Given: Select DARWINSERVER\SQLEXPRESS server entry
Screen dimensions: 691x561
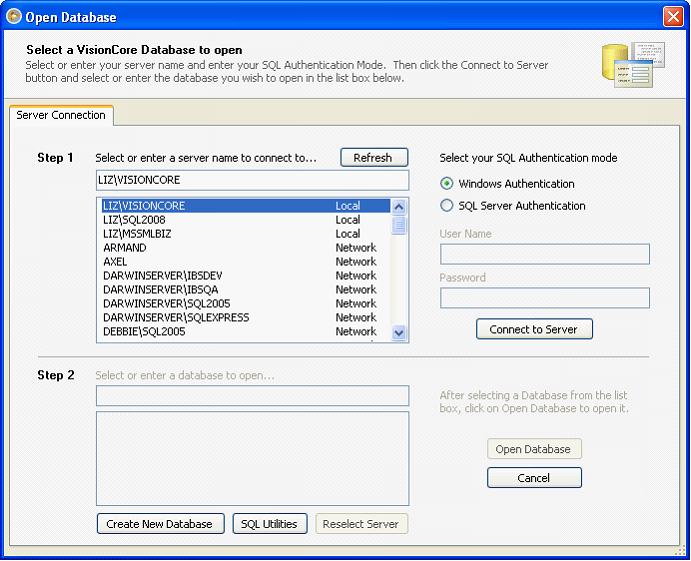Looking at the screenshot, I should (246, 317).
